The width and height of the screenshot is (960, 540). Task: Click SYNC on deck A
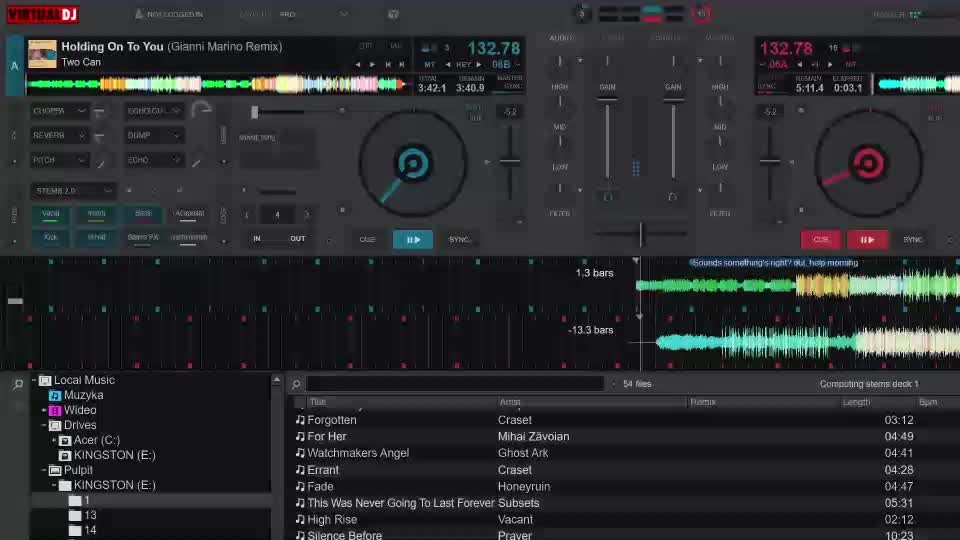[459, 239]
